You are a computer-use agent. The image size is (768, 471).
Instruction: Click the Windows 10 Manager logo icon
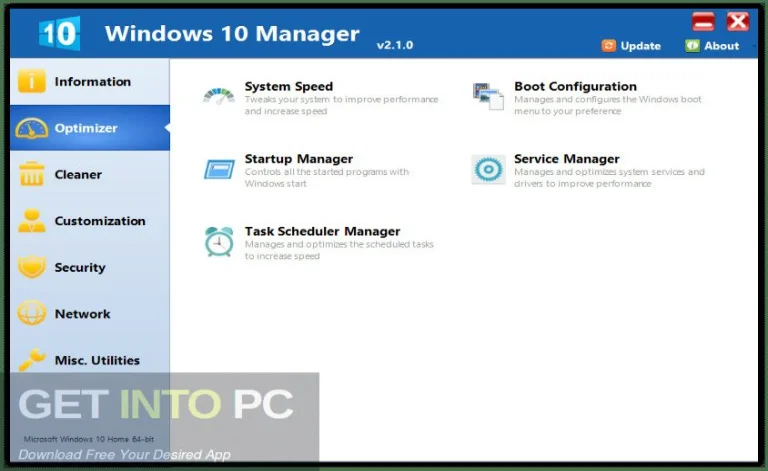pos(59,33)
